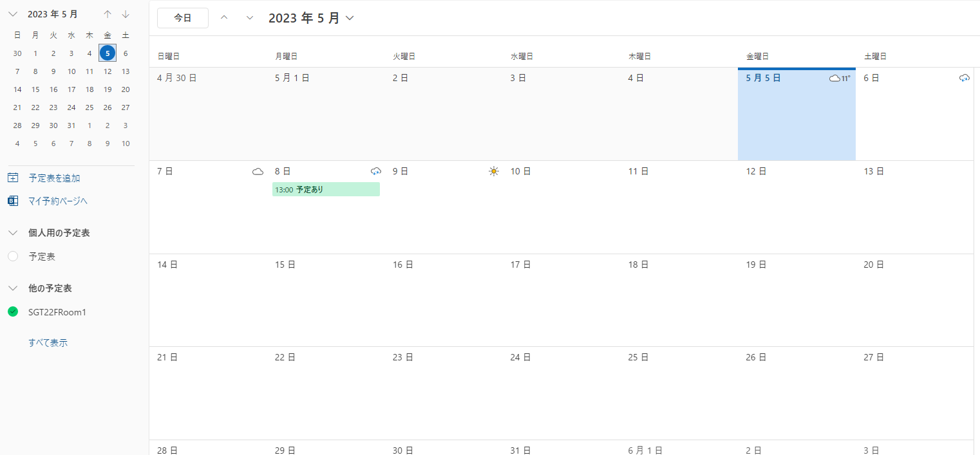The width and height of the screenshot is (980, 455).
Task: Click the 13 日 date label in the main grid
Action: pyautogui.click(x=874, y=171)
